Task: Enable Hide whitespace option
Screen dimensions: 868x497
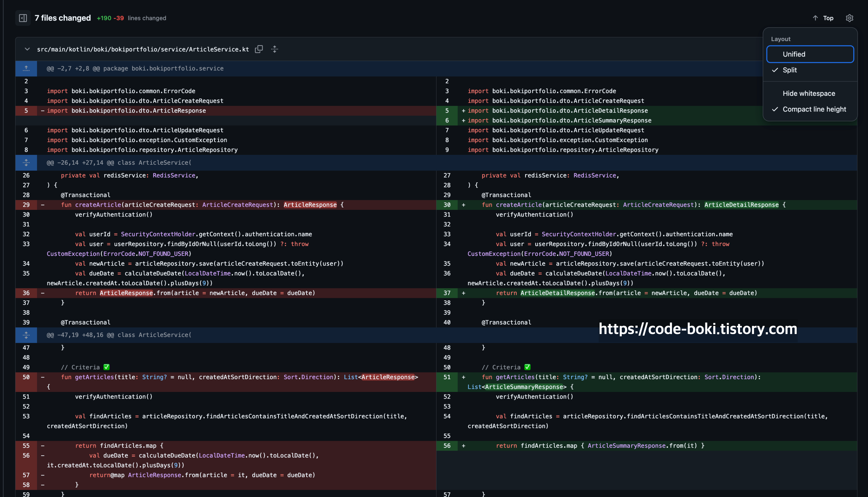Action: [x=809, y=93]
